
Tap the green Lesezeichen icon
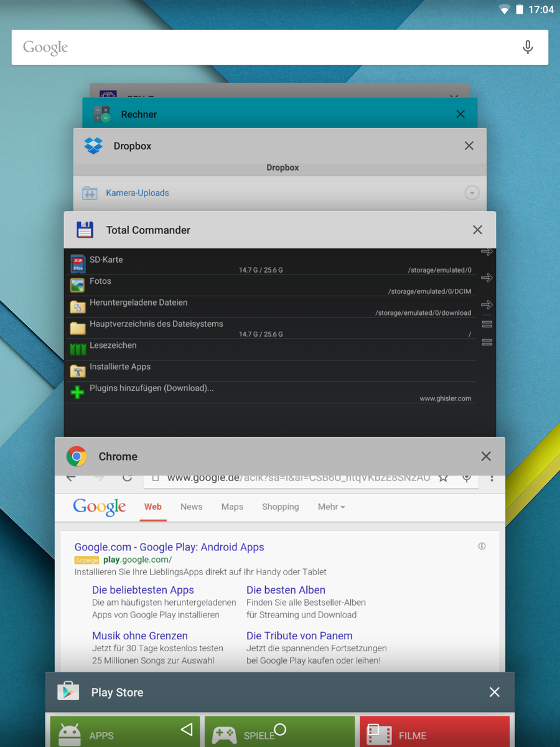78,350
